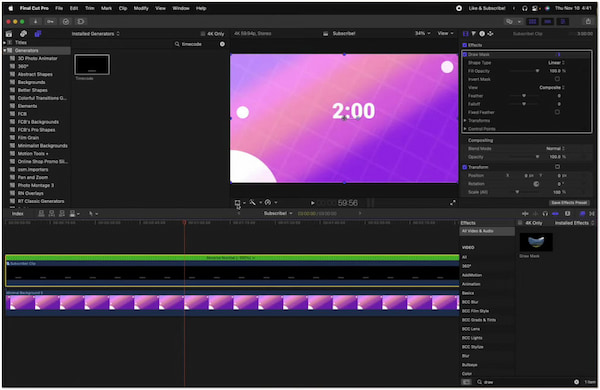Open the Share export button
This screenshot has height=390, width=600.
(588, 22)
